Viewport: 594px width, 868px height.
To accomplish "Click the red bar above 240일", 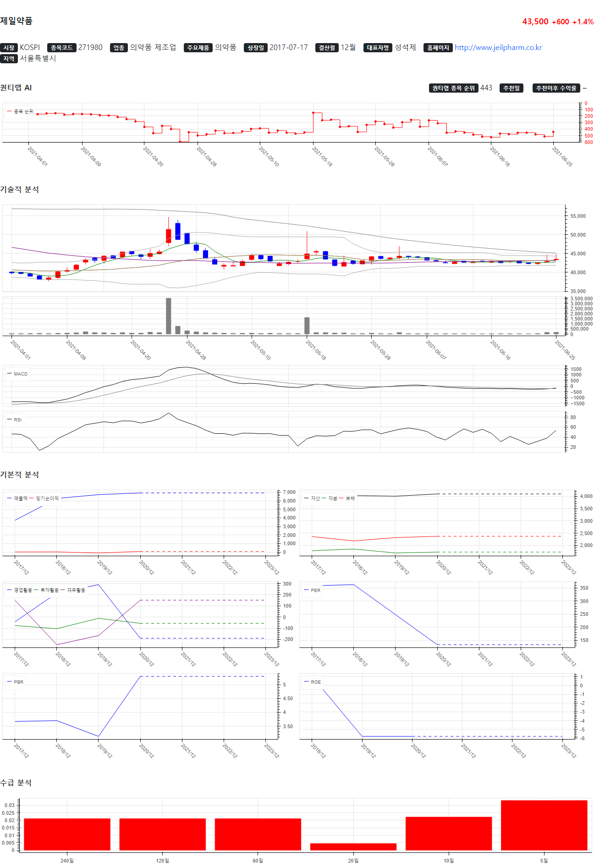I will click(x=67, y=835).
